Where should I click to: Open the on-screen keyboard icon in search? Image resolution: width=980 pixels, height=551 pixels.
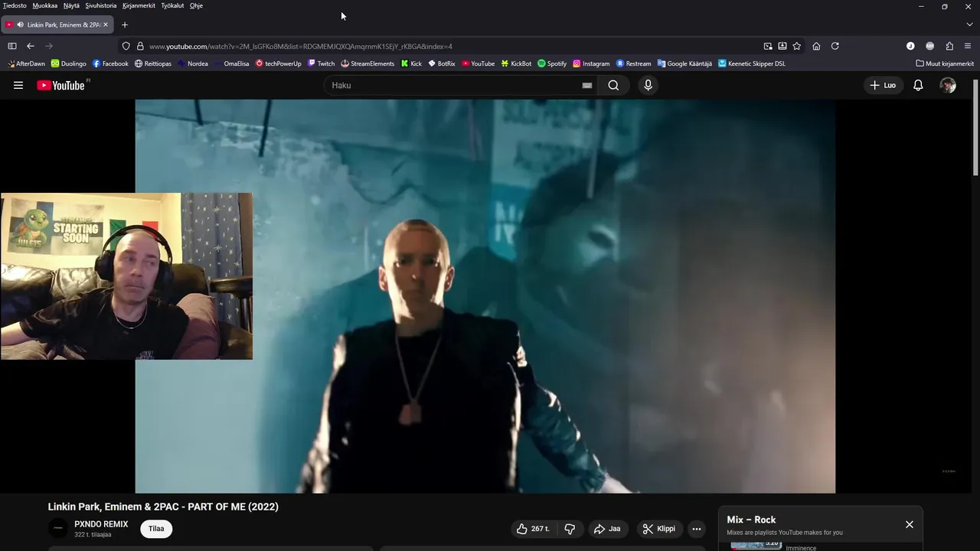click(587, 86)
